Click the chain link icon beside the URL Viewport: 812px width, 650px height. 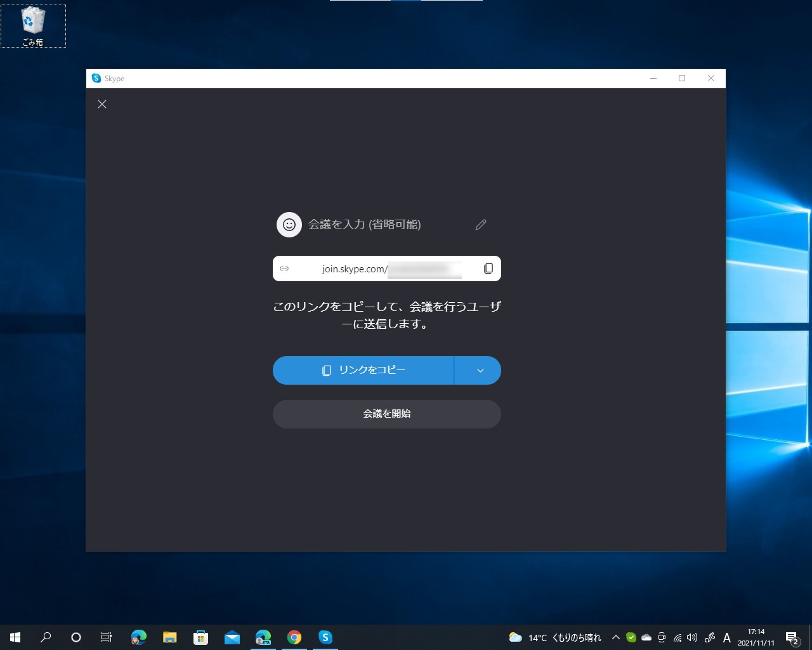tap(284, 268)
